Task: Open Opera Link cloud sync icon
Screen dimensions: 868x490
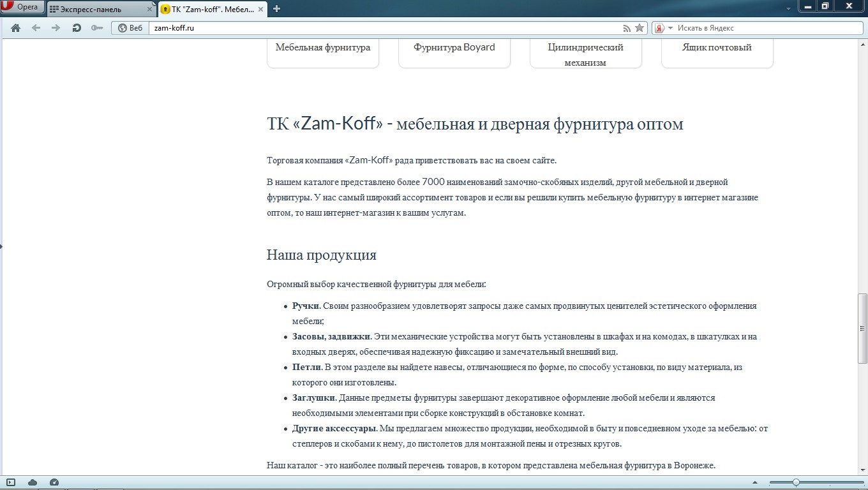Action: pos(33,482)
